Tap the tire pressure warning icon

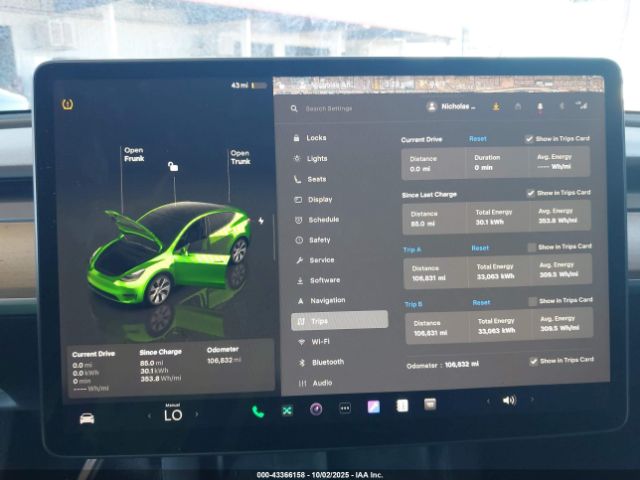point(67,104)
